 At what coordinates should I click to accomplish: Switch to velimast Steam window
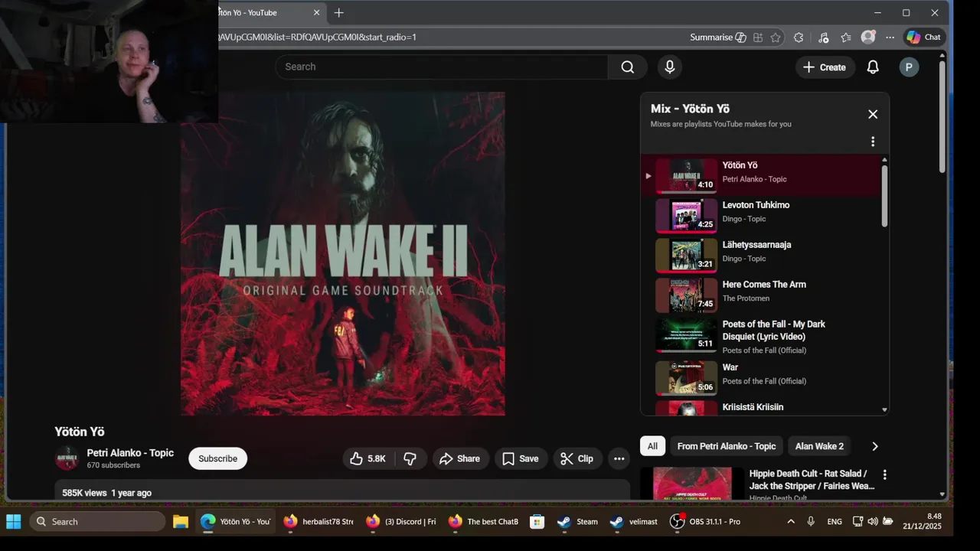point(634,522)
